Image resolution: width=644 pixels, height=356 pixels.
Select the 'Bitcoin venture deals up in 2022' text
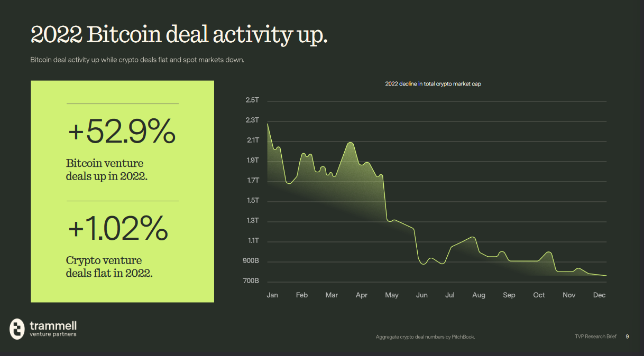click(x=106, y=170)
